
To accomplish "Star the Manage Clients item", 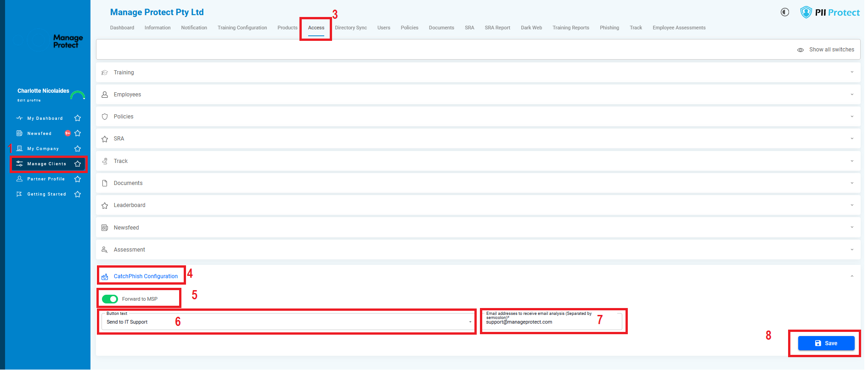I will coord(78,164).
